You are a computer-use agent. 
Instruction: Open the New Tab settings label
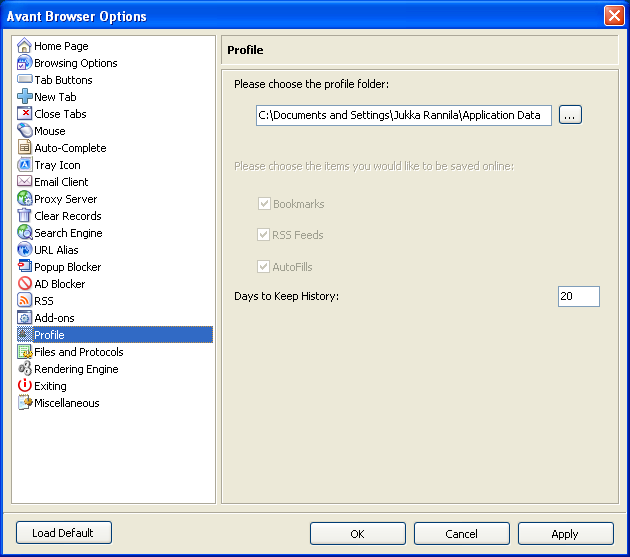[x=55, y=97]
